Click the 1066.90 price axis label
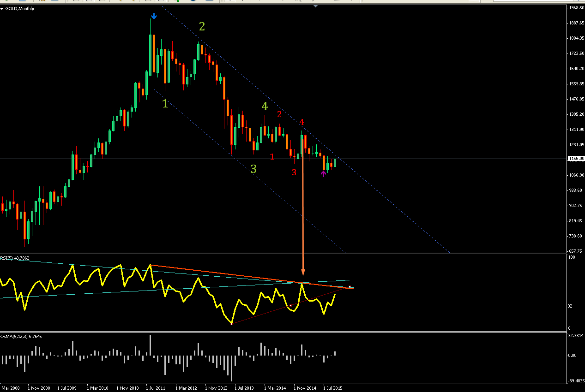The width and height of the screenshot is (585, 392). [577, 175]
